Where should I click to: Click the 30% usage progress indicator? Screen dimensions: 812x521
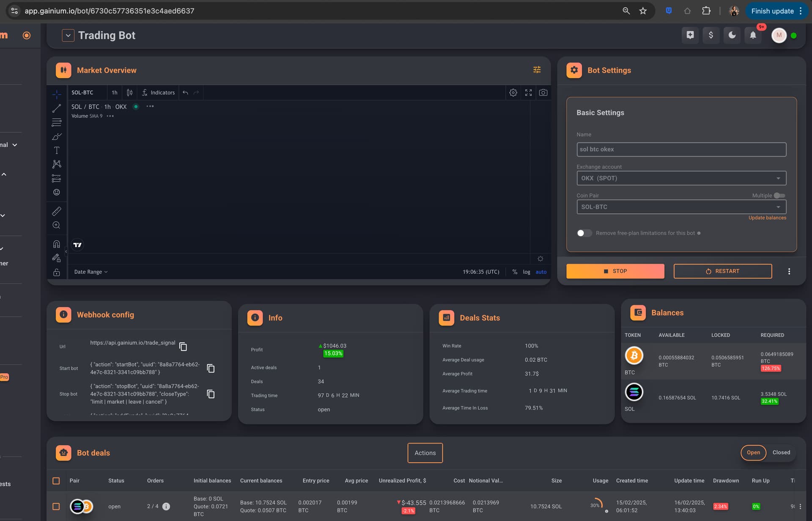point(596,505)
